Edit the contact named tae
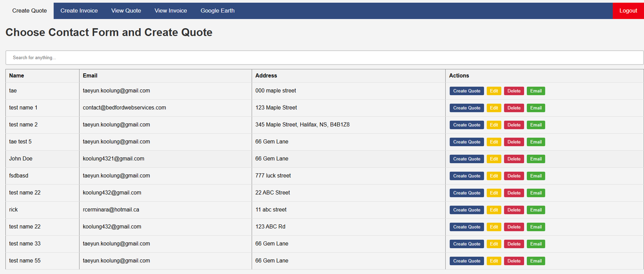The width and height of the screenshot is (644, 274). 494,91
